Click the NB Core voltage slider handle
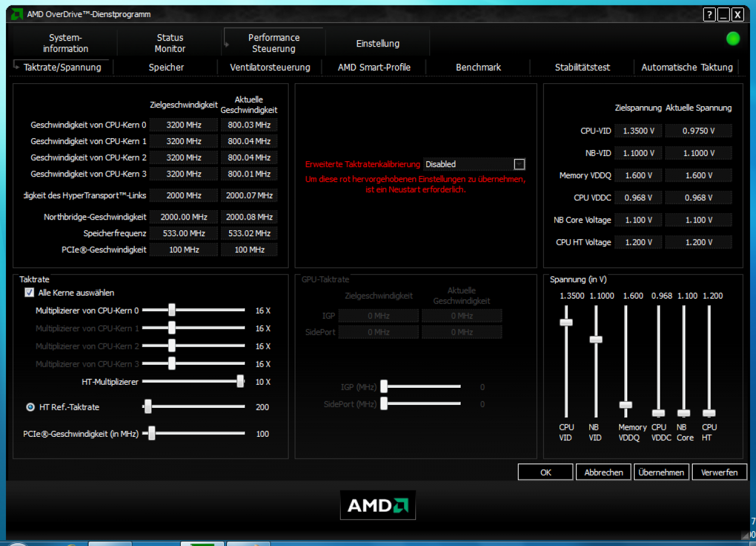 click(x=684, y=413)
